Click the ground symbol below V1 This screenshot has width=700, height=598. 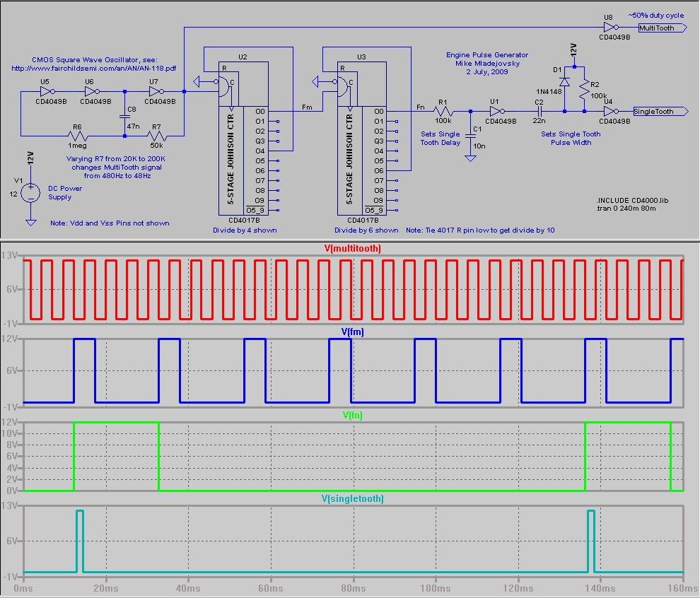(31, 222)
